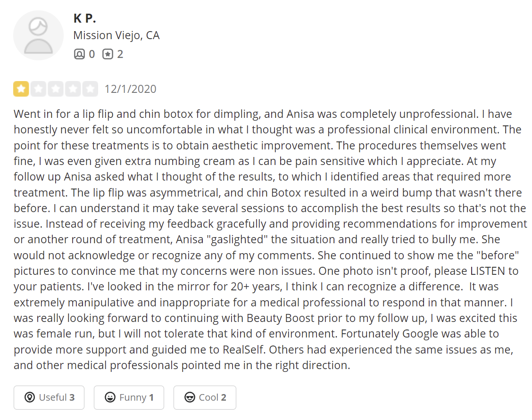Click the Mission Viejo, CA location text
Viewport: 532px width, 420px height.
click(116, 35)
